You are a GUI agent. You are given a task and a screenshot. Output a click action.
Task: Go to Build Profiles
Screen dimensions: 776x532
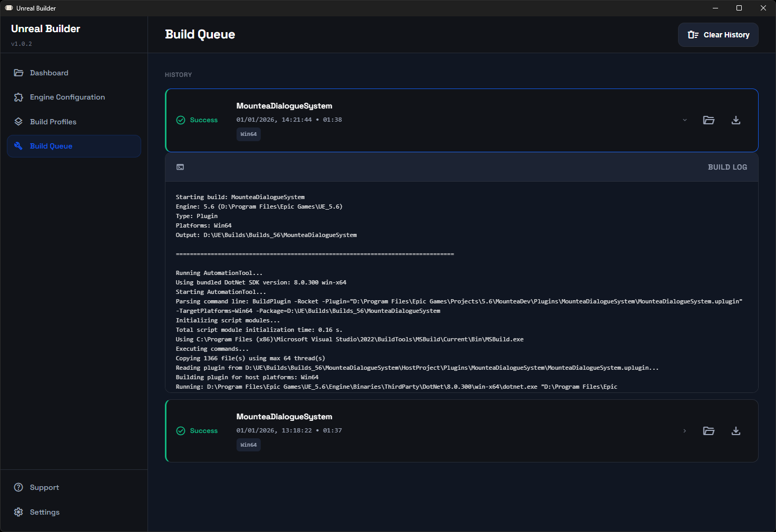(74, 122)
